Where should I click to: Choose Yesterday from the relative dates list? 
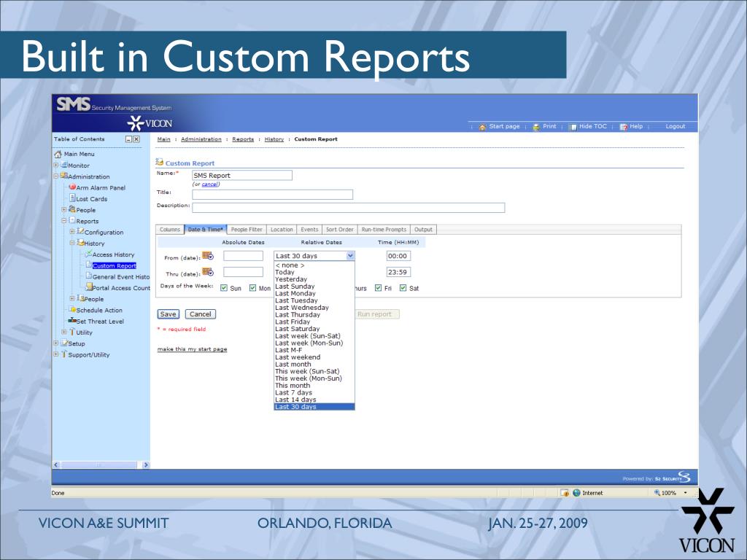314,279
